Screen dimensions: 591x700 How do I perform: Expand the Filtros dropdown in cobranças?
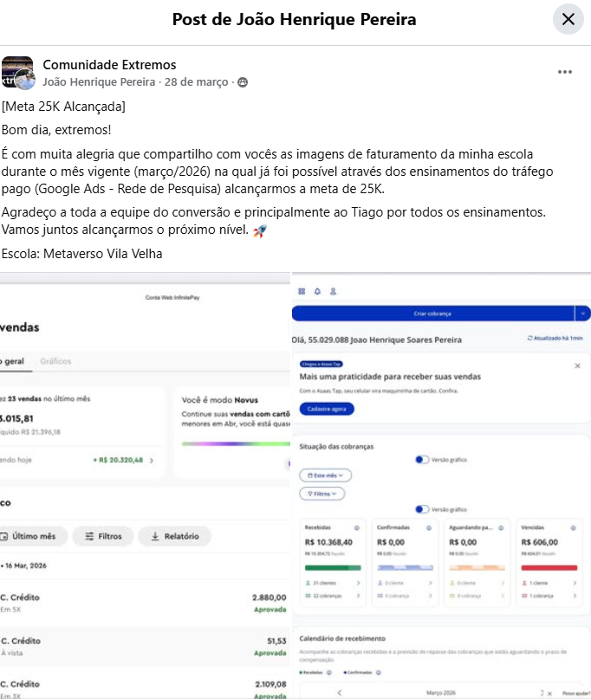[x=322, y=494]
